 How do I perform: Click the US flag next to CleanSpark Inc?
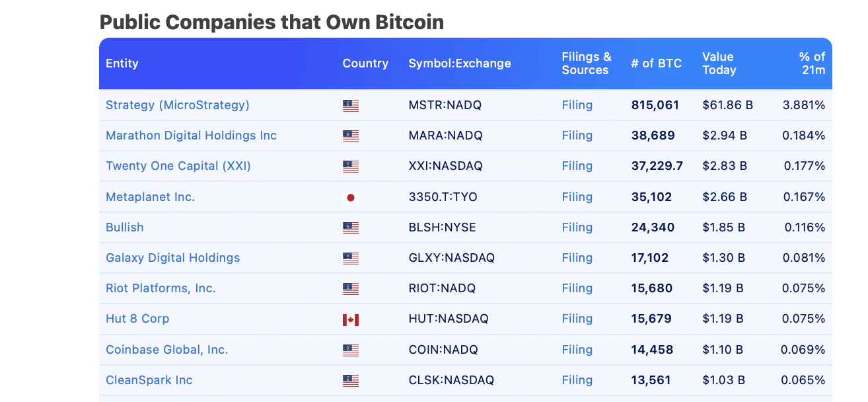pos(350,380)
